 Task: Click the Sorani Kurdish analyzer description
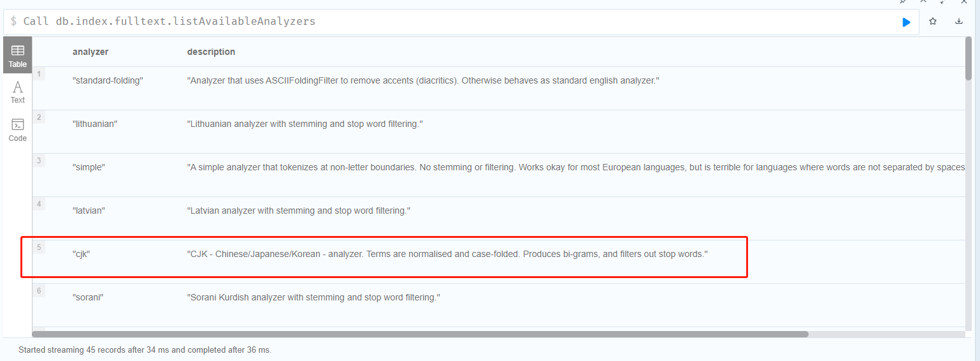(313, 297)
